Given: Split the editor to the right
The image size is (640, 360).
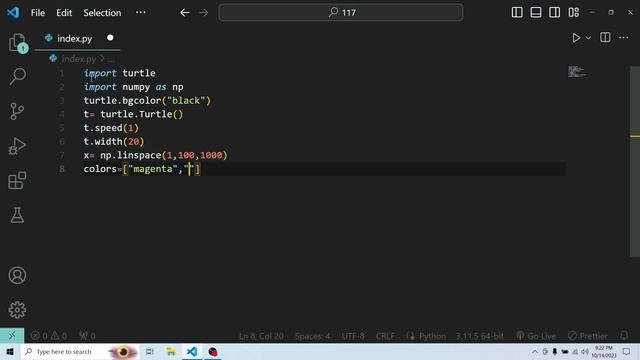Looking at the screenshot, I should click(605, 38).
